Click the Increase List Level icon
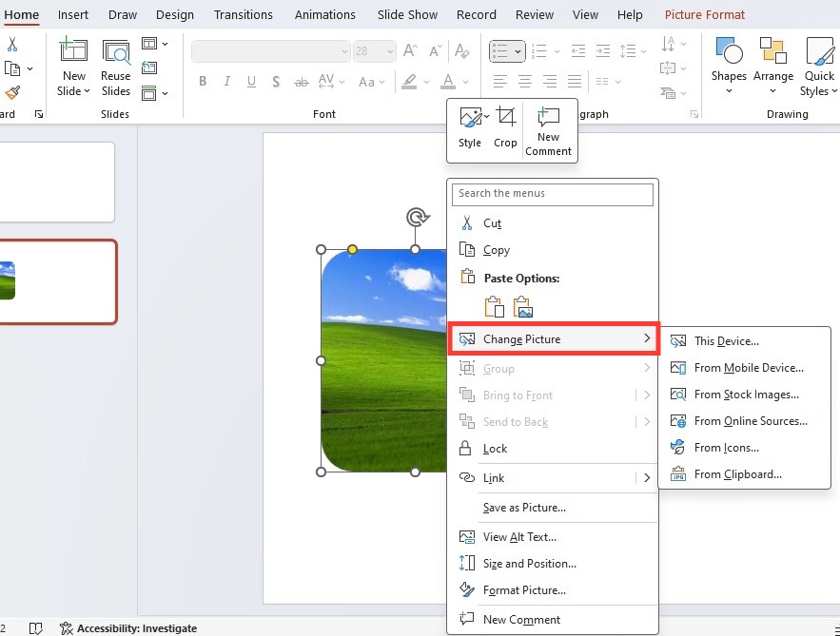This screenshot has height=636, width=840. pos(603,51)
